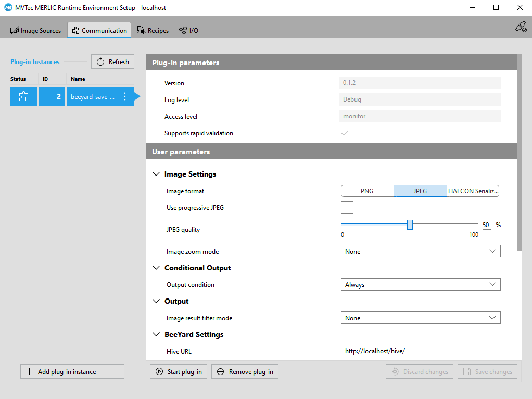Image resolution: width=532 pixels, height=399 pixels.
Task: Go to the I/O tab
Action: tap(188, 31)
